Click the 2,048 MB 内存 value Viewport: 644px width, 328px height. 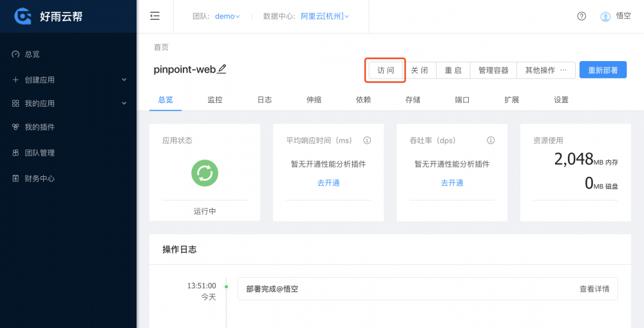[586, 159]
